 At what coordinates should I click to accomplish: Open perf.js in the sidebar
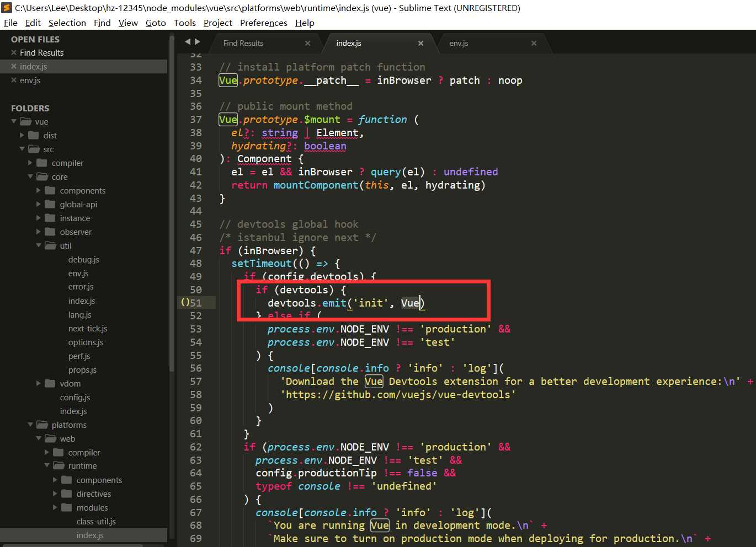click(x=79, y=356)
